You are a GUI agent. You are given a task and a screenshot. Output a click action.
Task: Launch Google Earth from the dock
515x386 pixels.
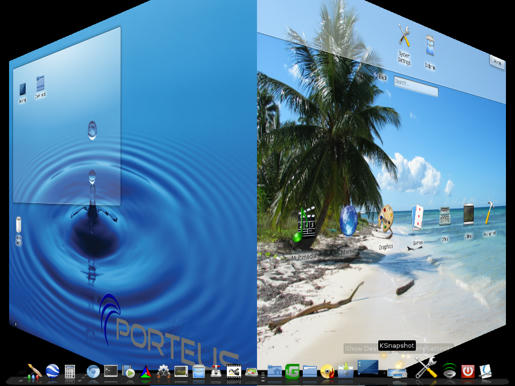point(53,371)
